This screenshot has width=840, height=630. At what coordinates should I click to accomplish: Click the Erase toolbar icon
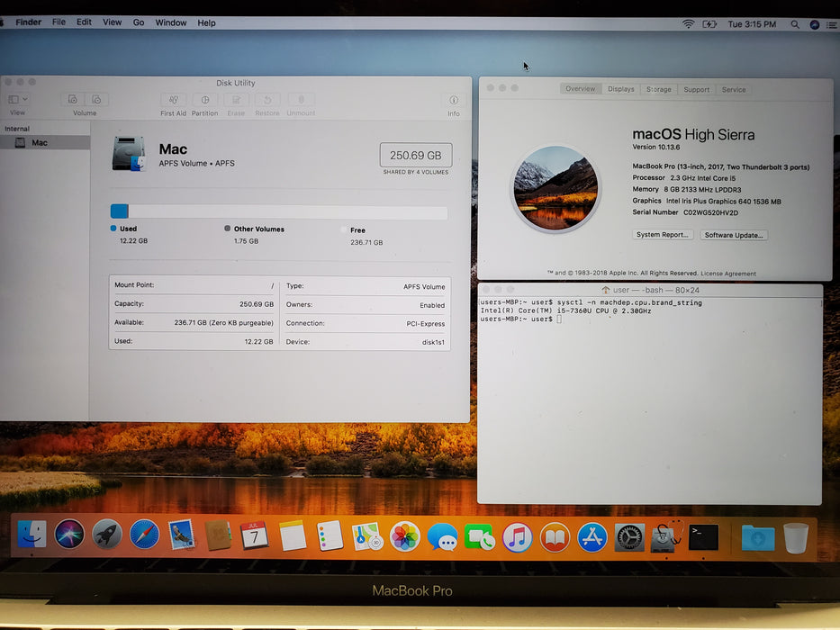pos(236,100)
